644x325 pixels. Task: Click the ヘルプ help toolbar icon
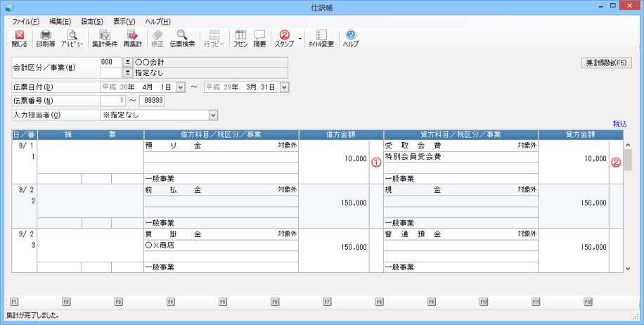point(350,38)
